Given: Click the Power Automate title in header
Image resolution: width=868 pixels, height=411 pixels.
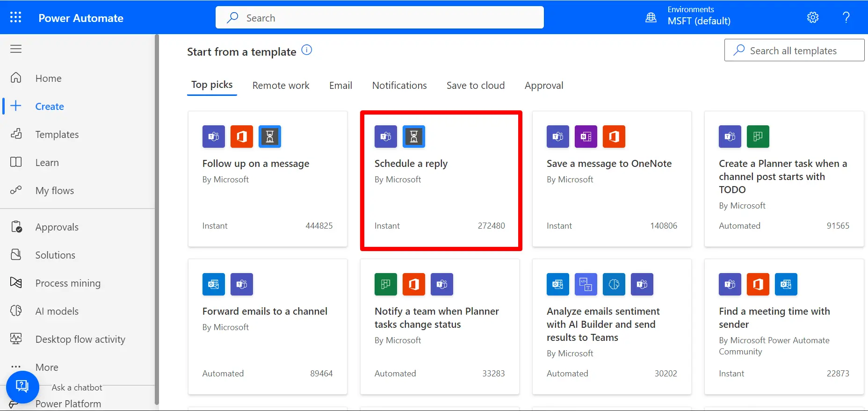Looking at the screenshot, I should (x=81, y=18).
